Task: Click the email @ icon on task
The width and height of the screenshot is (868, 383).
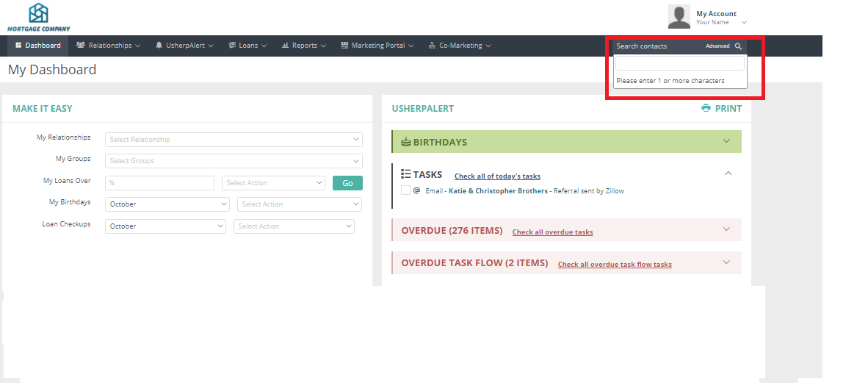Action: coord(416,190)
